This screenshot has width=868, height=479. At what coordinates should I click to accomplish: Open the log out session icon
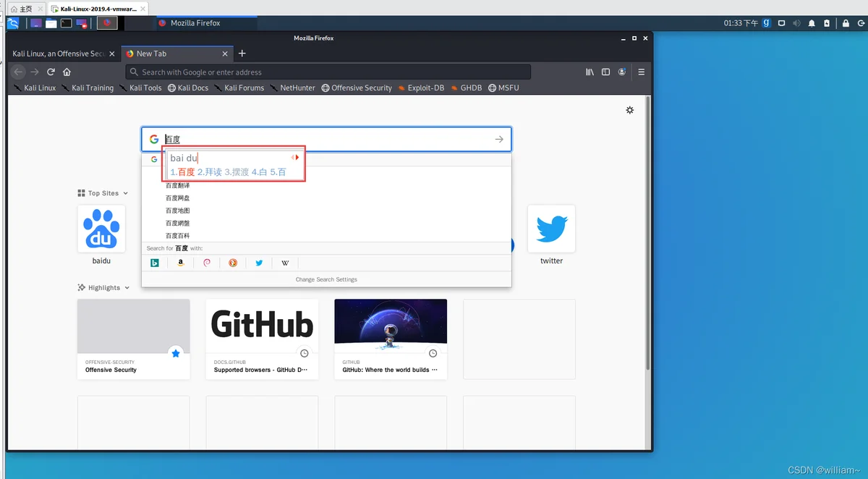click(860, 23)
